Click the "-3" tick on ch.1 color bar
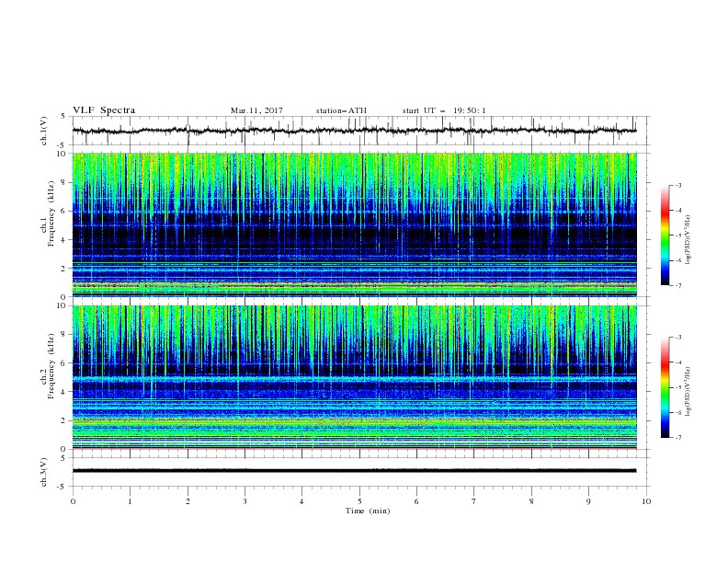This screenshot has width=728, height=563. point(678,185)
